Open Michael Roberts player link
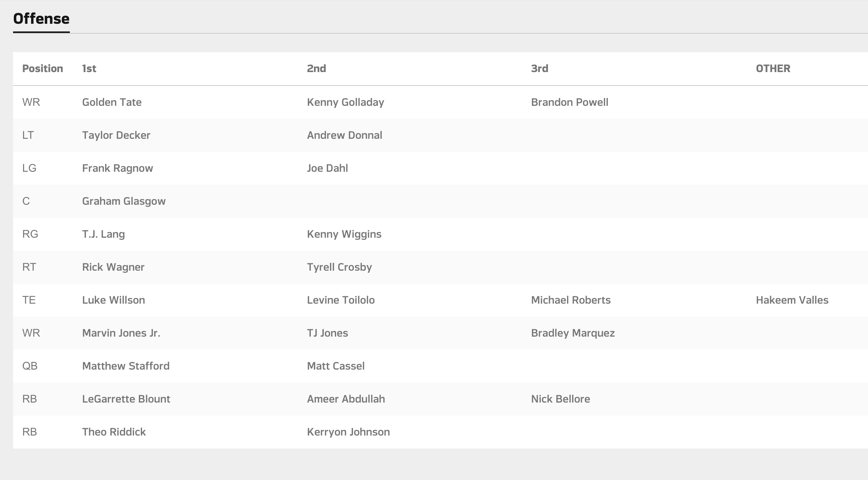868x480 pixels. [571, 300]
